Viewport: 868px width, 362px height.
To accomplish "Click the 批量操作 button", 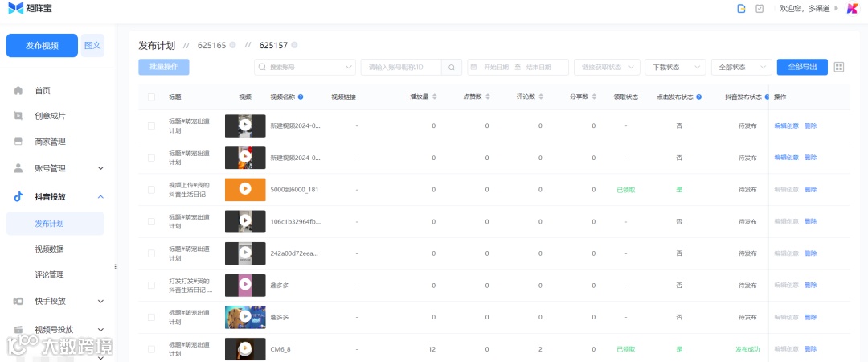I will (x=164, y=67).
